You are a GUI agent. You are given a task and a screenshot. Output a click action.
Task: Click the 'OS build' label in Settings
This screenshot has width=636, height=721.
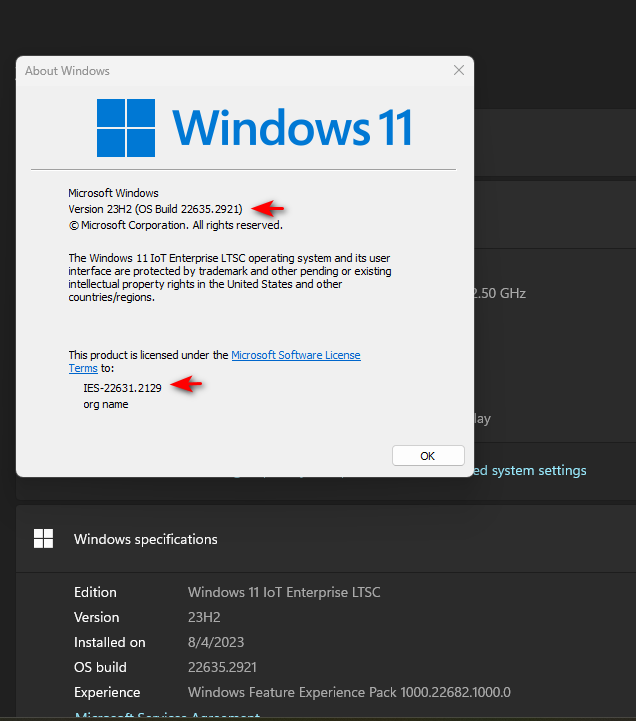(x=100, y=667)
